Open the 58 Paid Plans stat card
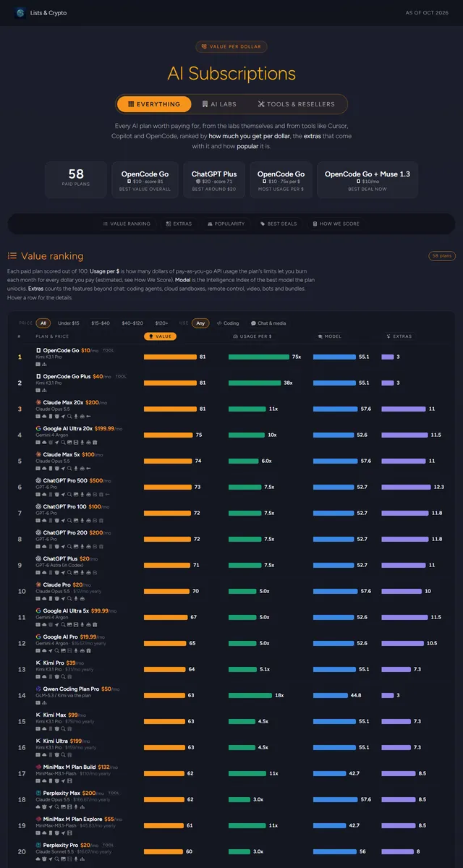The image size is (463, 868). coord(76,179)
